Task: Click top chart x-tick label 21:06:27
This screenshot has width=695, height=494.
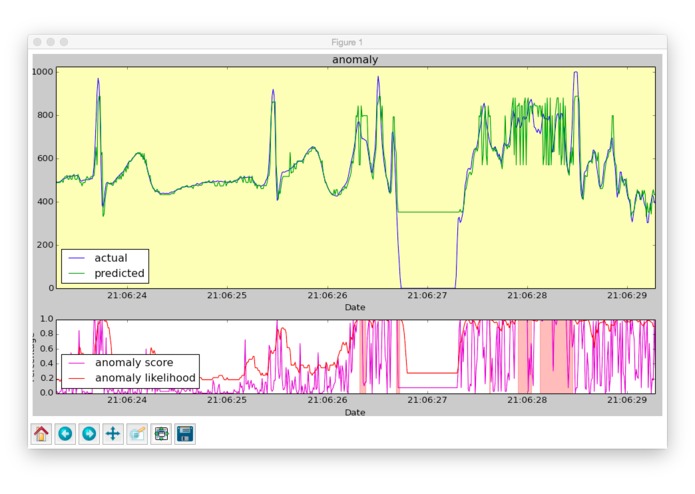Action: tap(427, 295)
